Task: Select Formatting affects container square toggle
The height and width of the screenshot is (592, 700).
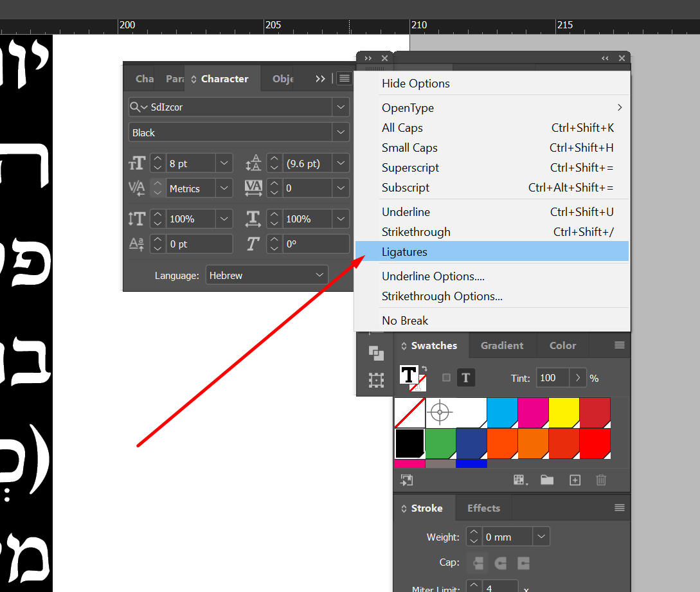Action: click(x=446, y=378)
